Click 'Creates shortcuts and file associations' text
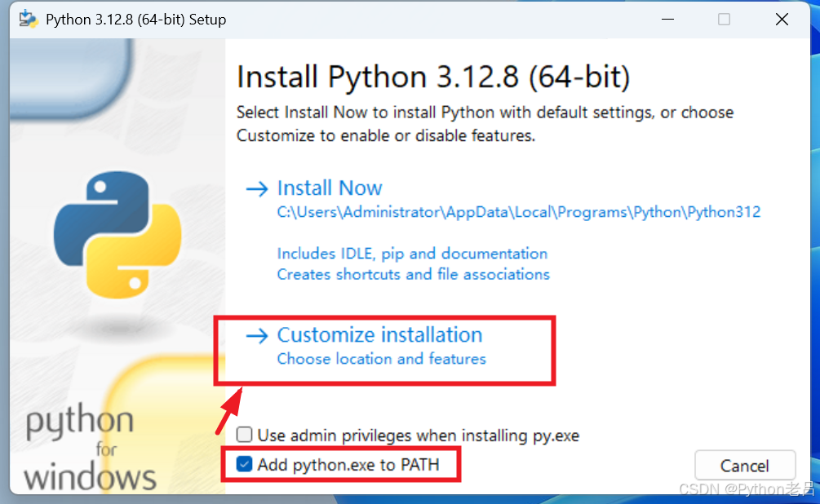Image resolution: width=820 pixels, height=504 pixels. (413, 275)
